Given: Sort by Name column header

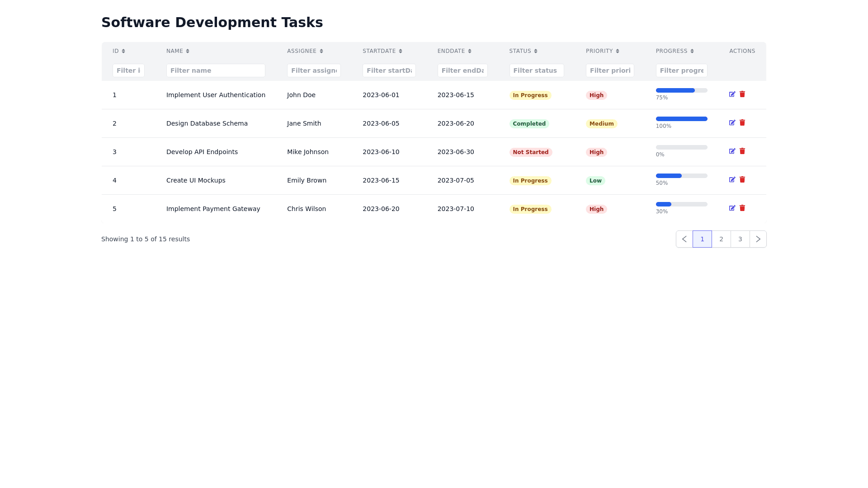Looking at the screenshot, I should (x=178, y=51).
